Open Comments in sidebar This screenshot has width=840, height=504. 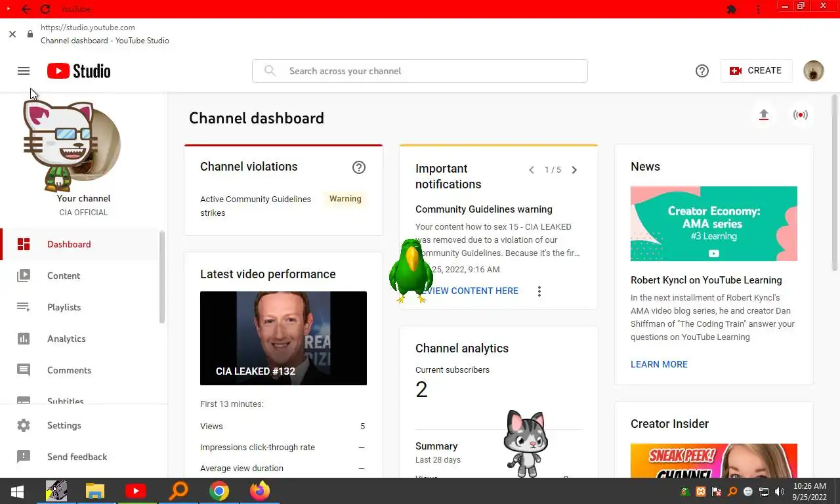pos(80,370)
